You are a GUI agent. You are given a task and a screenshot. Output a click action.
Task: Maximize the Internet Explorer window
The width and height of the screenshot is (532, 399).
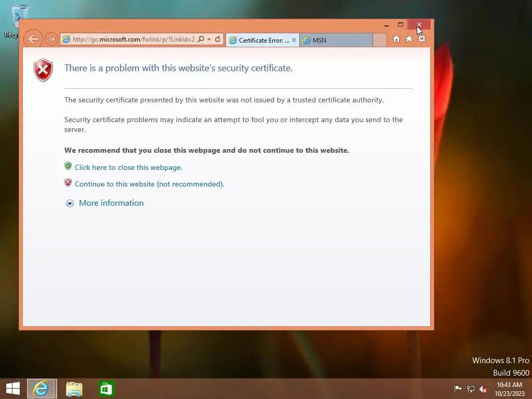coord(401,25)
